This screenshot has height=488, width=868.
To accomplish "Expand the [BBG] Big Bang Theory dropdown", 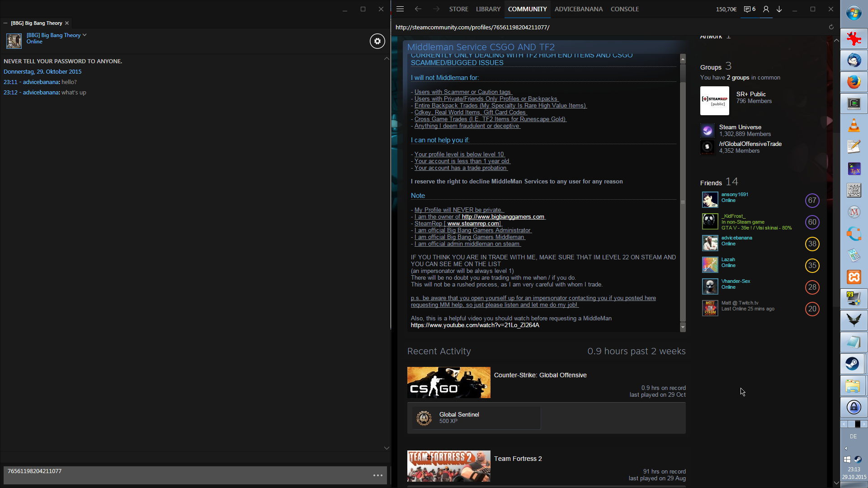I will 85,35.
